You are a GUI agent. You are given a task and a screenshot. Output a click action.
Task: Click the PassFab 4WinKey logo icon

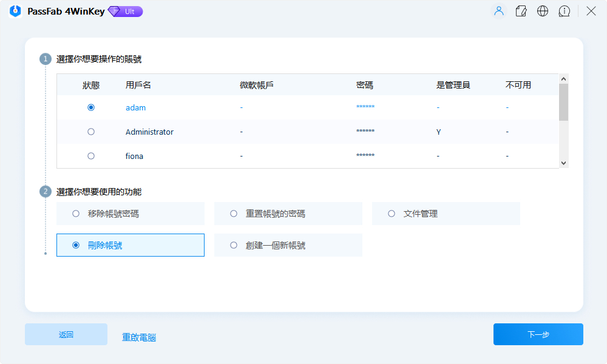pyautogui.click(x=14, y=11)
